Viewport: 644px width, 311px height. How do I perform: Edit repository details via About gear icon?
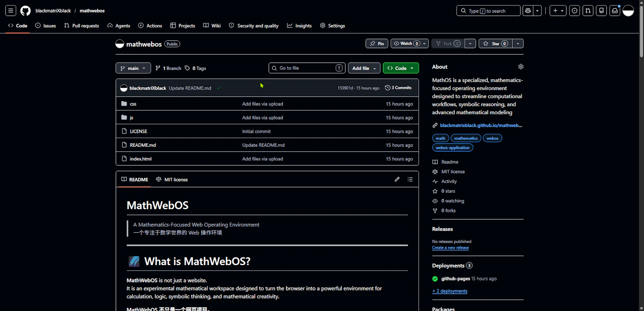[x=521, y=67]
